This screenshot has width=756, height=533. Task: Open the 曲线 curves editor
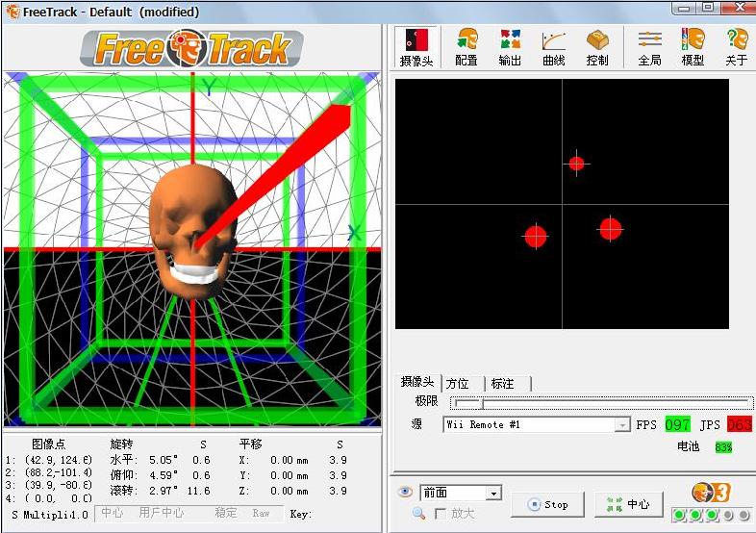553,47
